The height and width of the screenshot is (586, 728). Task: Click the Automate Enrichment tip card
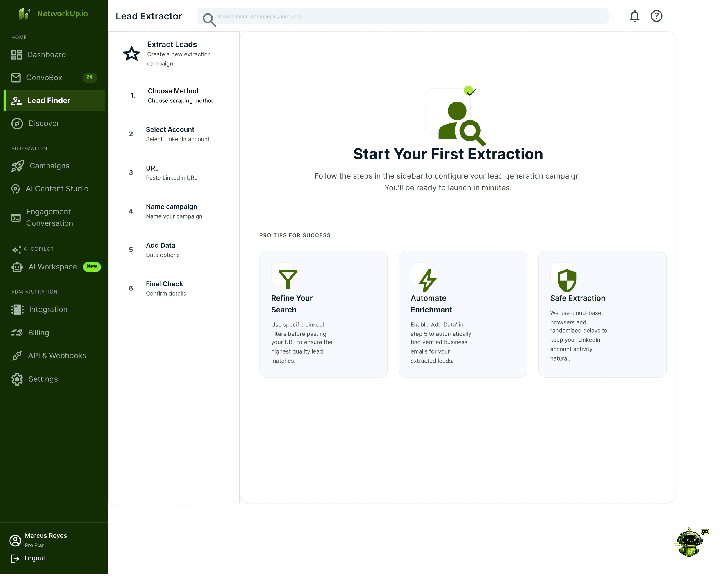click(x=463, y=314)
